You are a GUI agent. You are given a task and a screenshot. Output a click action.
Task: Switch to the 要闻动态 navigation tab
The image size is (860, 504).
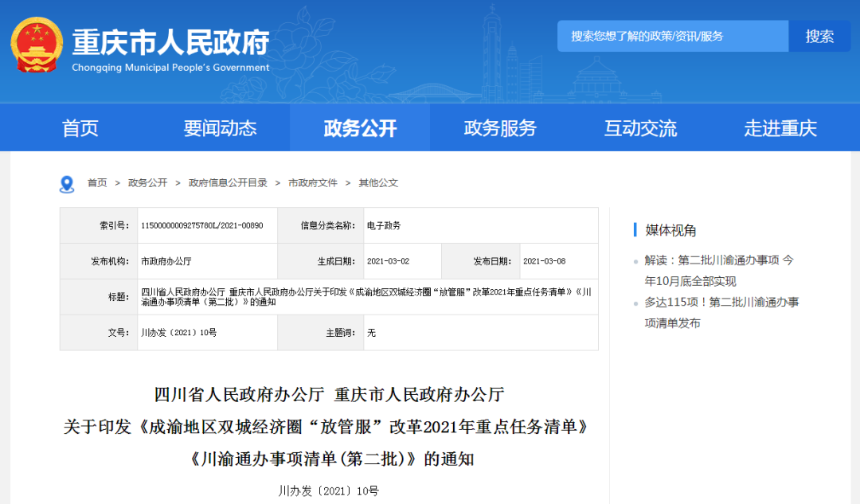[220, 128]
